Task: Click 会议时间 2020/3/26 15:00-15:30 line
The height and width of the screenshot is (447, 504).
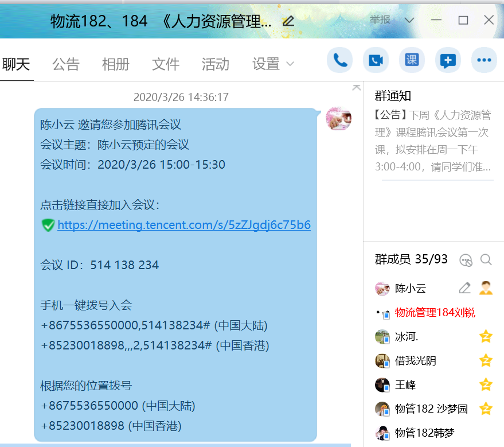Action: click(133, 165)
